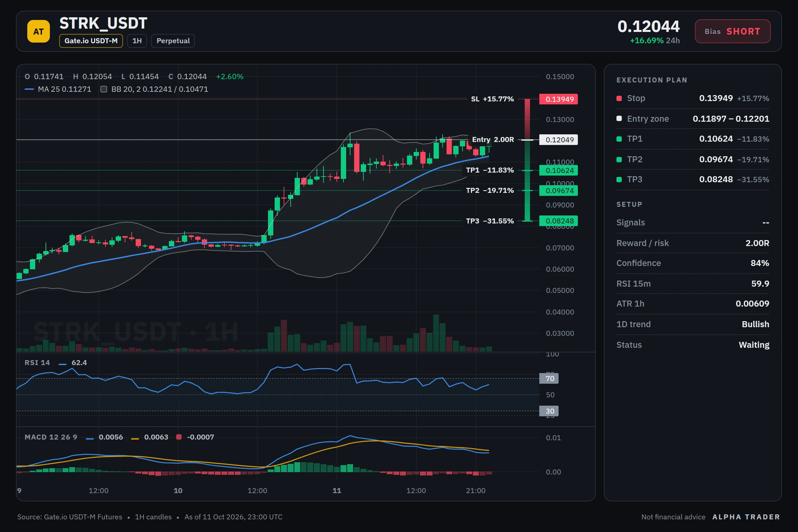Toggle the BB 20, 2 checkbox
The width and height of the screenshot is (798, 532).
[104, 89]
